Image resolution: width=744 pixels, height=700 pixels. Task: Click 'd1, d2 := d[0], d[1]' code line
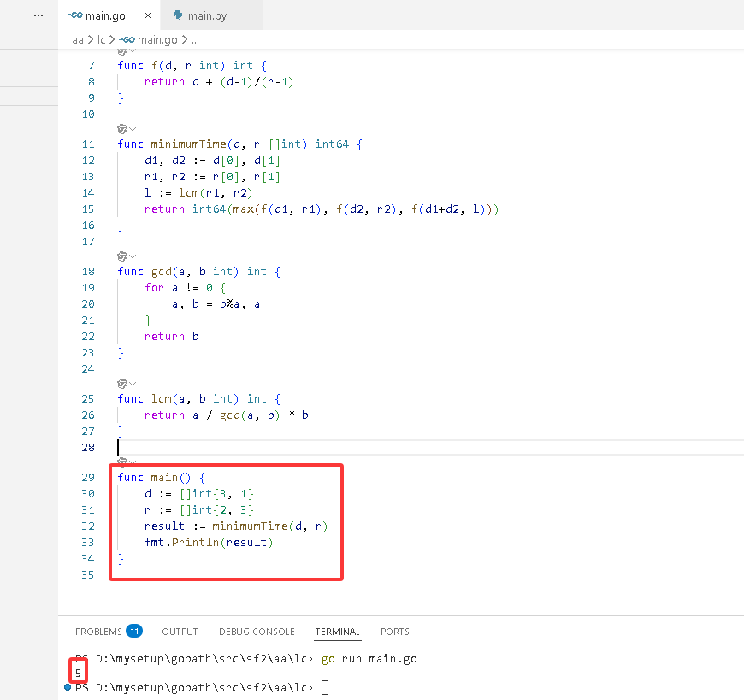click(212, 161)
